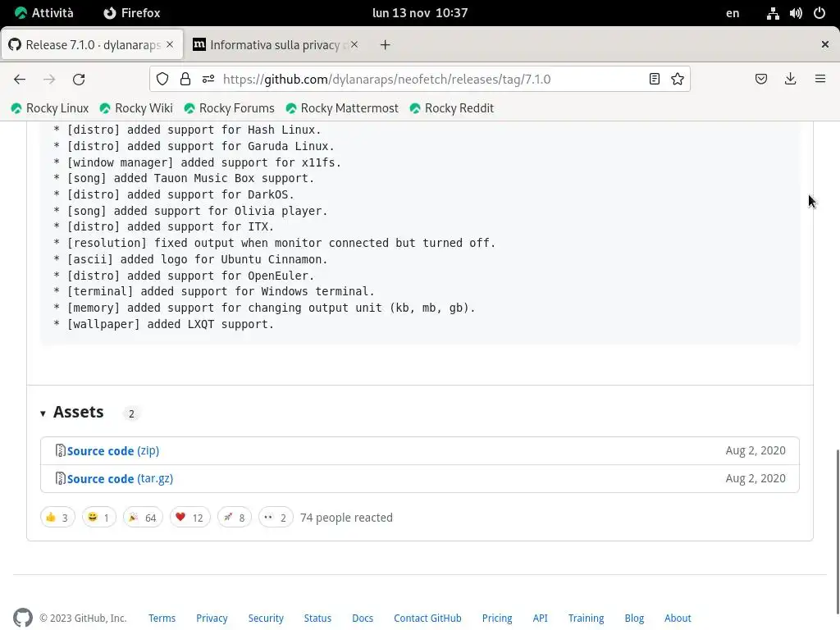Open the en keyboard layout indicator
840x630 pixels.
click(733, 13)
